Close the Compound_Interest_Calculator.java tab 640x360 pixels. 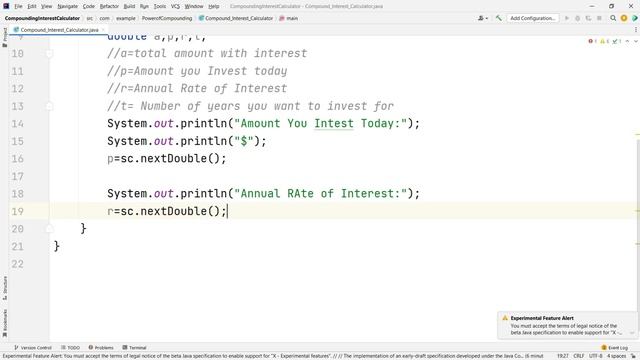tap(103, 30)
